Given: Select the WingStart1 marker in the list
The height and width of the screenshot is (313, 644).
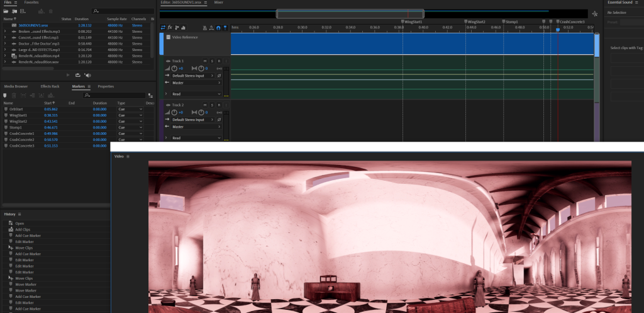Looking at the screenshot, I should (x=19, y=115).
